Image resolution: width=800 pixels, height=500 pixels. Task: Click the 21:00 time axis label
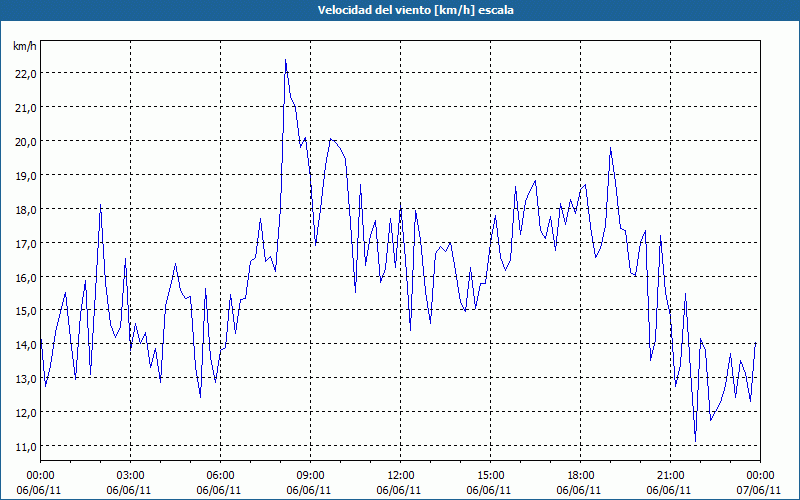pyautogui.click(x=670, y=476)
